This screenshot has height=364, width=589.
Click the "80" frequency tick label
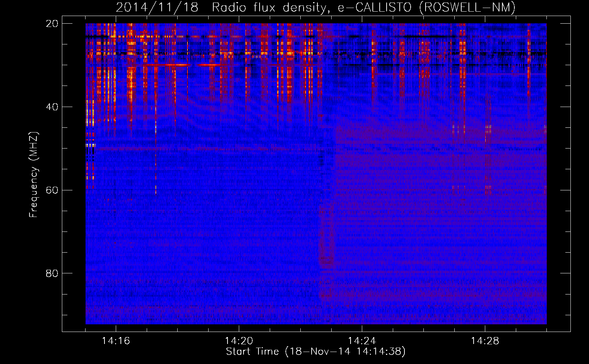52,273
